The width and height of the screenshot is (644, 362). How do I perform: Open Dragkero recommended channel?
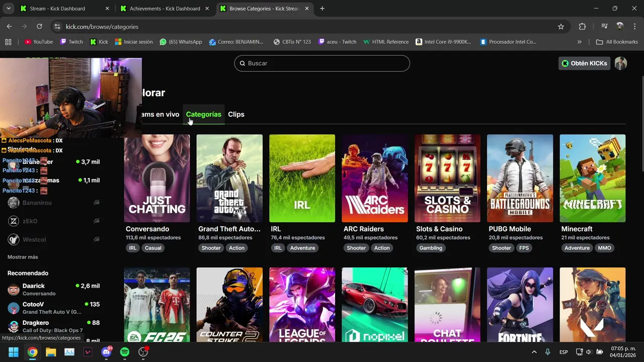pos(53,326)
